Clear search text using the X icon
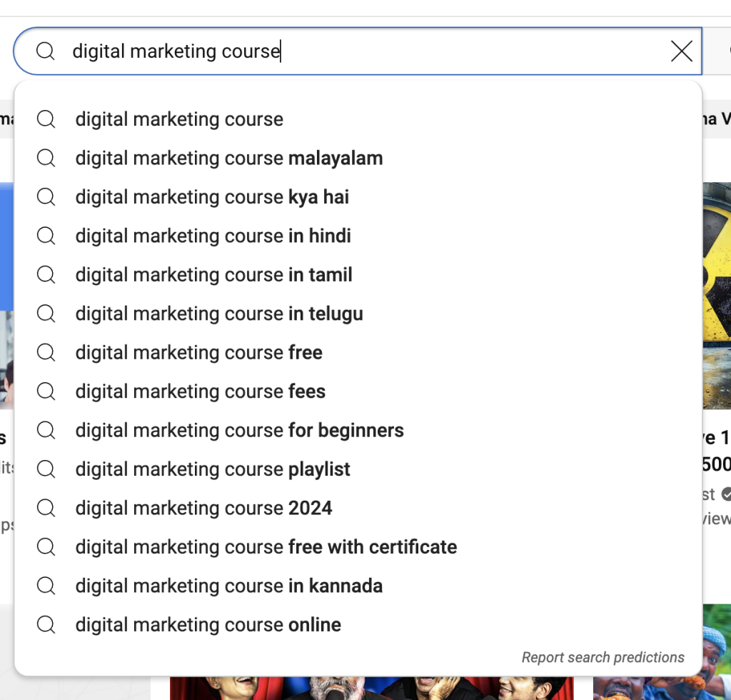The width and height of the screenshot is (731, 700). pyautogui.click(x=681, y=51)
